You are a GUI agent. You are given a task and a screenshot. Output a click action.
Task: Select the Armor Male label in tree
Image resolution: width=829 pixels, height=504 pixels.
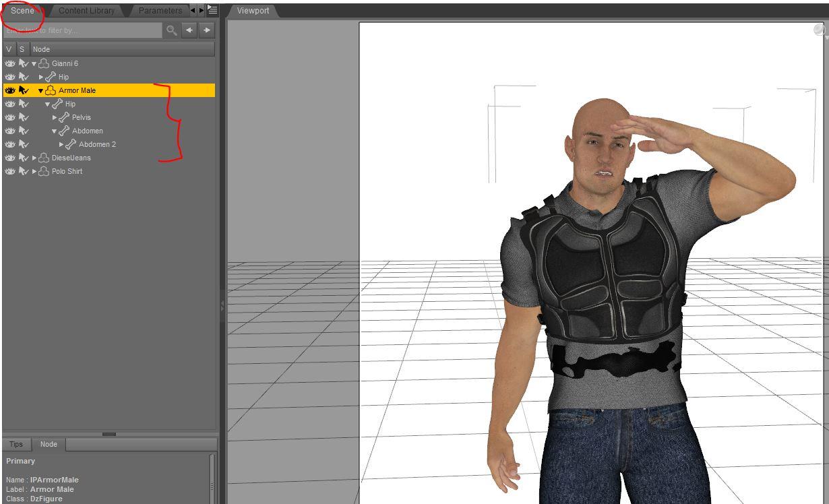tap(77, 90)
